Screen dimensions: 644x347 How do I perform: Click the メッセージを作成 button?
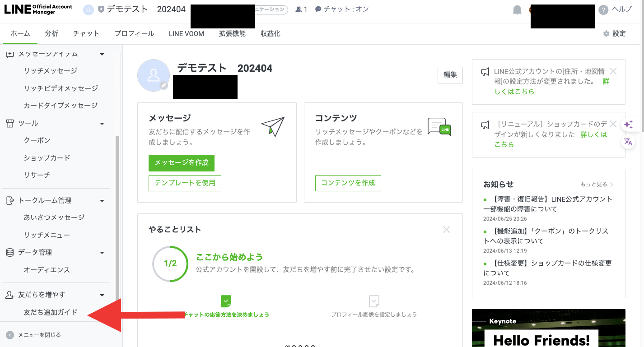click(x=182, y=163)
